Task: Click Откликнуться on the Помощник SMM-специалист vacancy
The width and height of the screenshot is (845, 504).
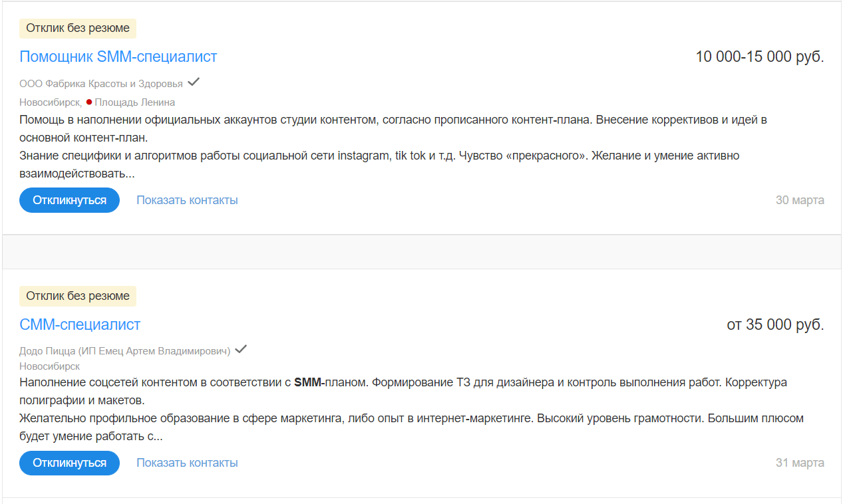Action: point(69,199)
